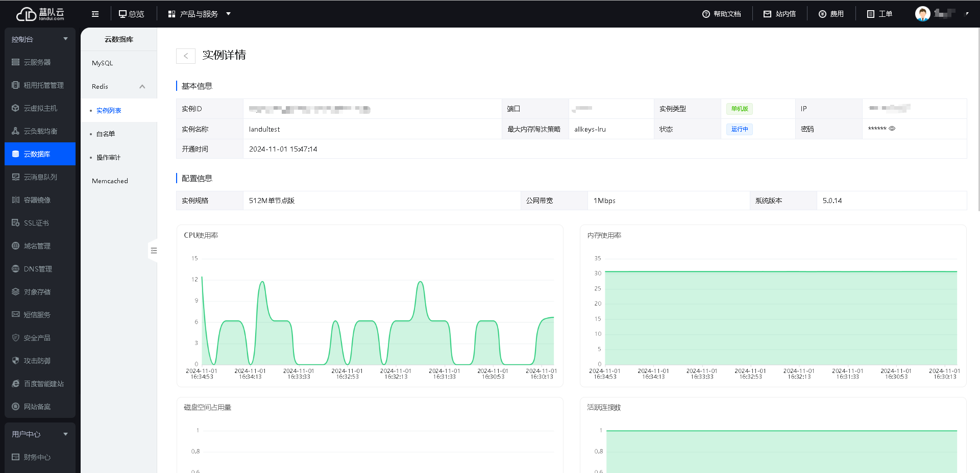Click the back arrow beside 实例详情

pyautogui.click(x=185, y=56)
